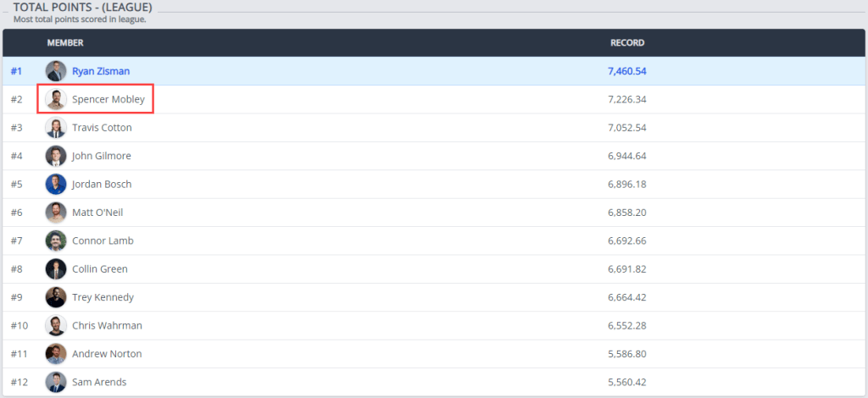Open the Spencer Mobley member name
The width and height of the screenshot is (868, 398).
pyautogui.click(x=108, y=100)
